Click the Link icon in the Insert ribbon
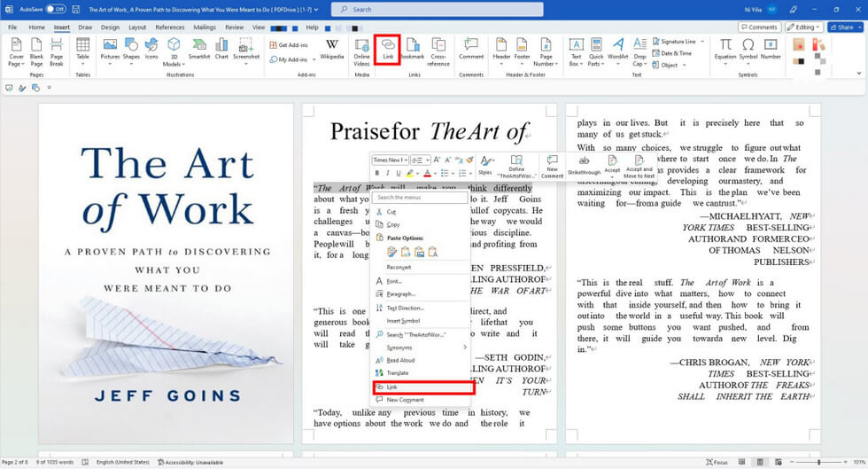Viewport: 868px width, 469px height. point(388,48)
